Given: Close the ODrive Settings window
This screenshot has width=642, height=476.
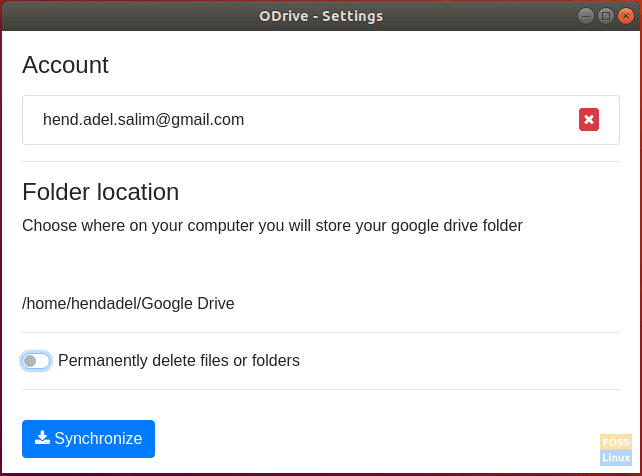Looking at the screenshot, I should pyautogui.click(x=626, y=16).
